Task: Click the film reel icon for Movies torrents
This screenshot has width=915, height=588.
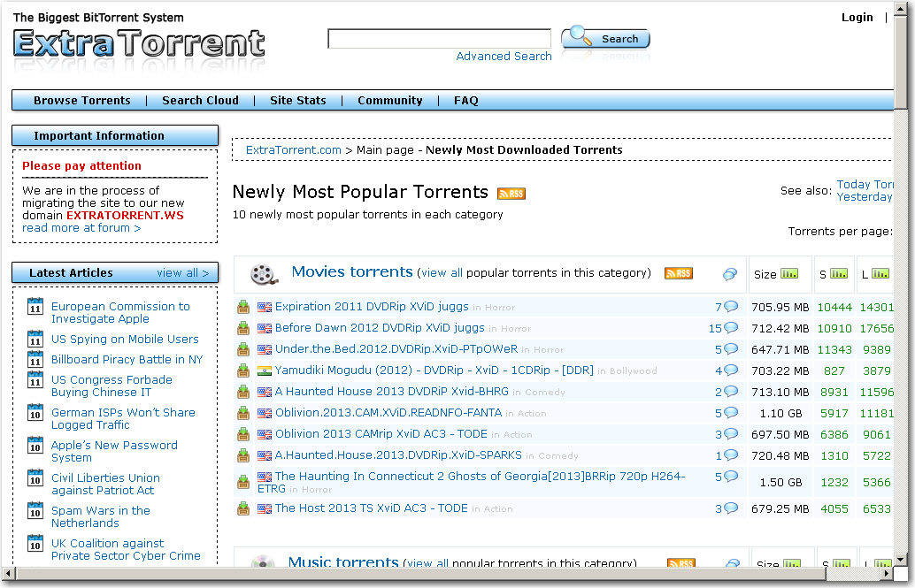Action: tap(263, 272)
